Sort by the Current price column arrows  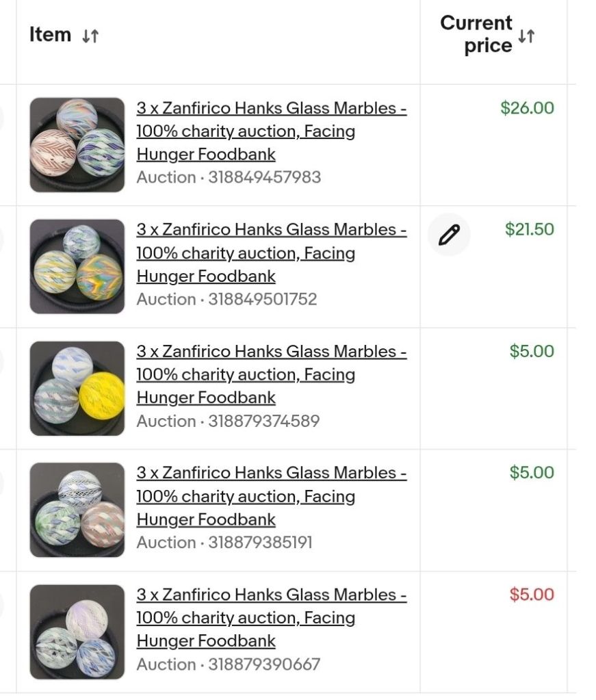(x=526, y=36)
